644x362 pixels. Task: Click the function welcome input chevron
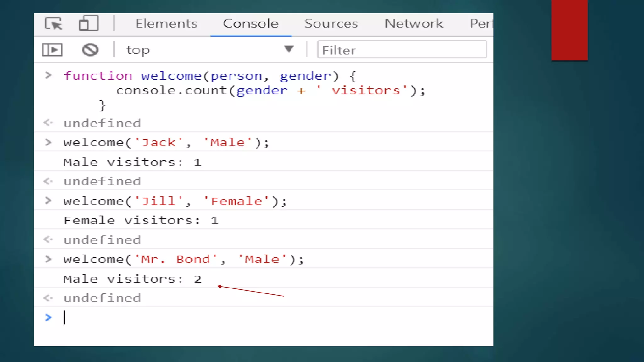[x=48, y=75]
